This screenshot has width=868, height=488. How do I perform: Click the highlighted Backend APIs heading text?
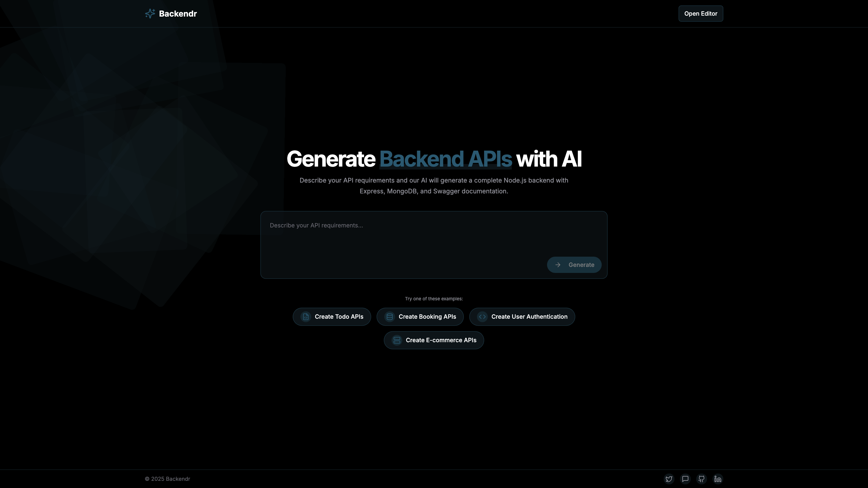click(445, 159)
